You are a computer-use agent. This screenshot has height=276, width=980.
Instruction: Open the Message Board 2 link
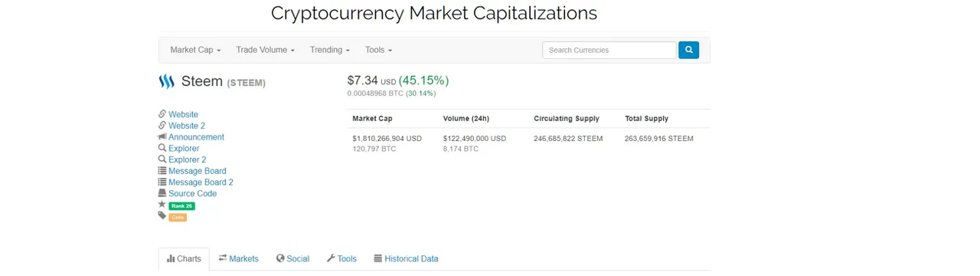click(201, 182)
